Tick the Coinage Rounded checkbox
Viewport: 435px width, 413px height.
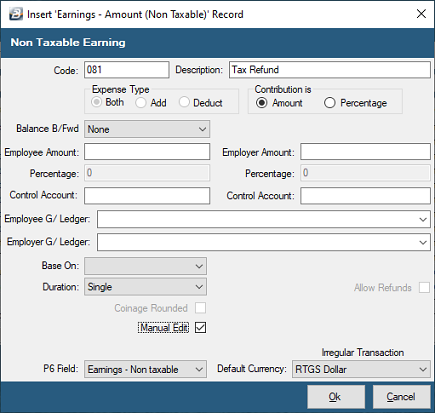(x=200, y=308)
